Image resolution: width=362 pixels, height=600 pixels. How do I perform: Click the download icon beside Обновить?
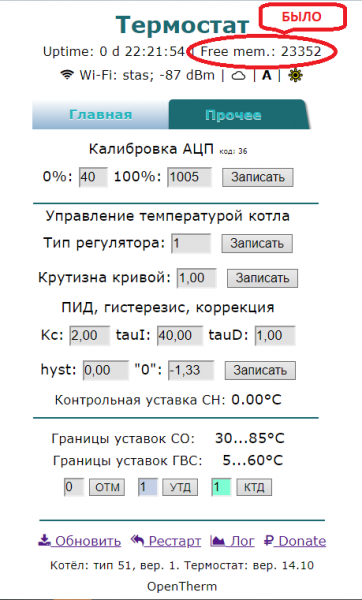pyautogui.click(x=44, y=540)
